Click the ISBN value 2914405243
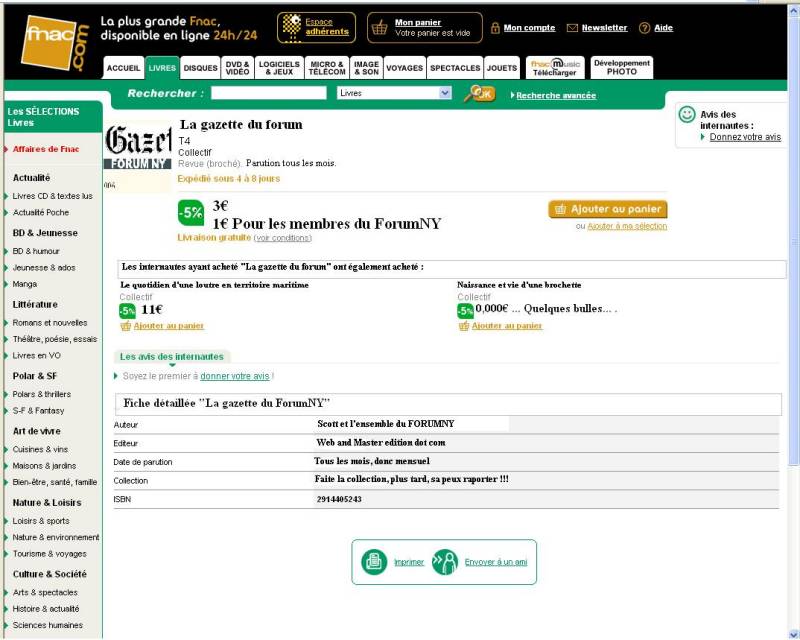This screenshot has width=800, height=640. click(339, 499)
